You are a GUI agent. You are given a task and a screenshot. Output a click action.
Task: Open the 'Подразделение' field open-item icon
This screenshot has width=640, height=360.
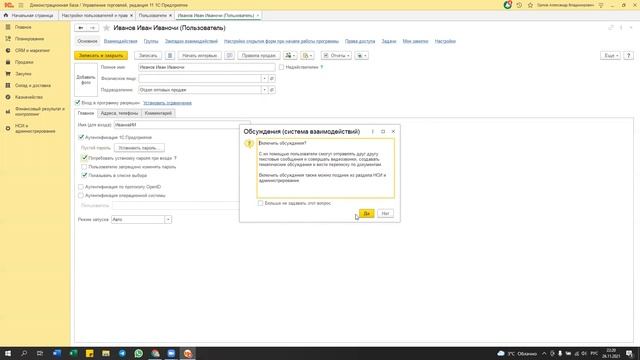point(272,90)
